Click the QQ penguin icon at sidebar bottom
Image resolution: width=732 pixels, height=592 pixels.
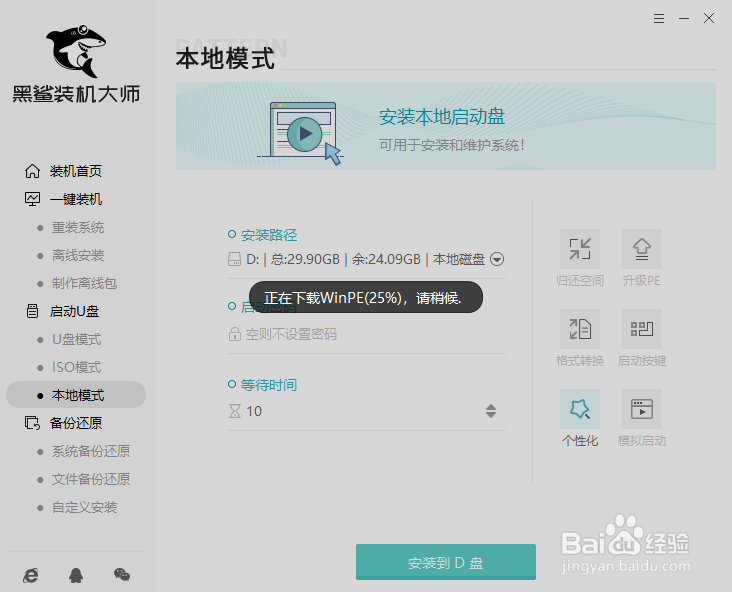point(76,575)
